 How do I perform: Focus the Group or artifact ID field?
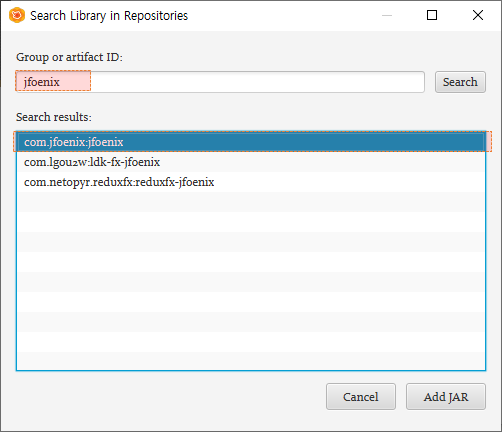tap(220, 82)
